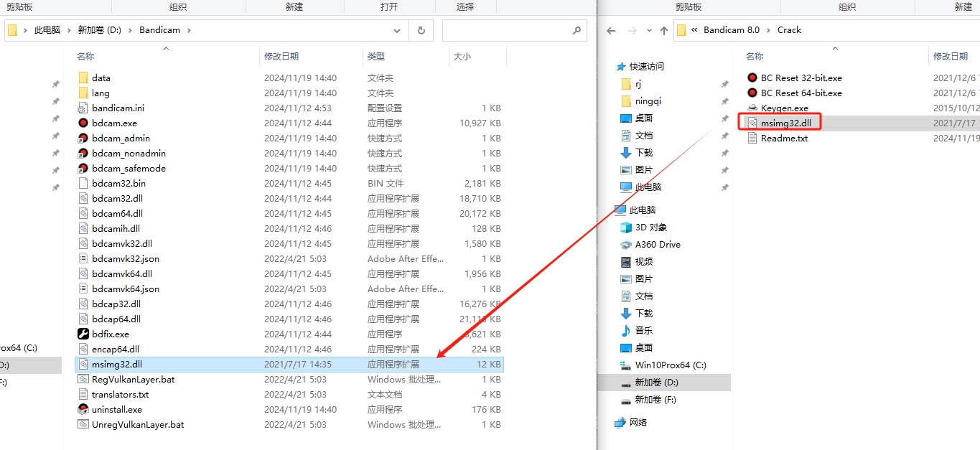Expand the Bandicam 8.0 breadcrumb arrow in Crack window
The image size is (980, 450).
point(768,30)
